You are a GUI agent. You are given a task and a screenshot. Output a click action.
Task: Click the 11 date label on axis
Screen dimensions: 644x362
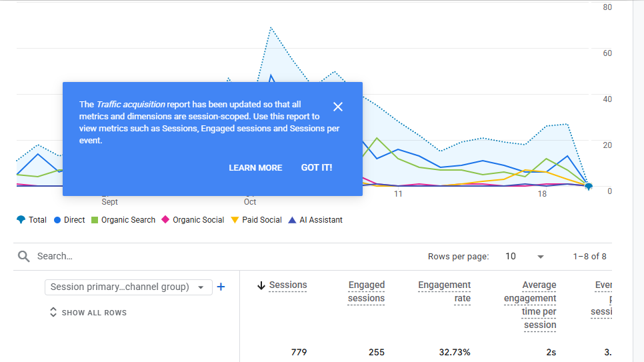pyautogui.click(x=398, y=194)
